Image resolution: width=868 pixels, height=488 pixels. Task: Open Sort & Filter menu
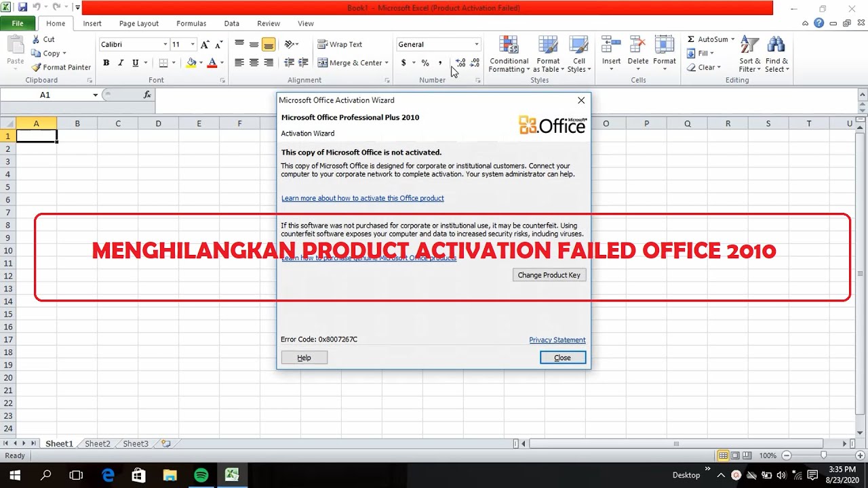coord(750,54)
